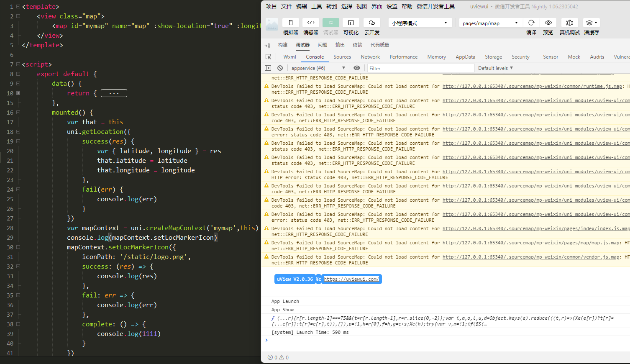Open the 选择 menu
Image resolution: width=630 pixels, height=364 pixels.
pyautogui.click(x=347, y=6)
